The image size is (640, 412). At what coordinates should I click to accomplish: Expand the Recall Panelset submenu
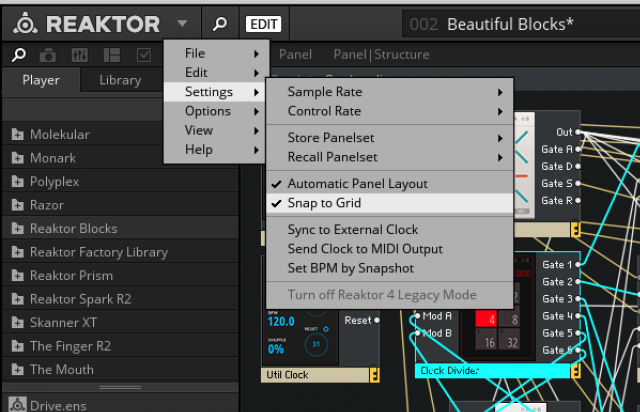(x=390, y=157)
